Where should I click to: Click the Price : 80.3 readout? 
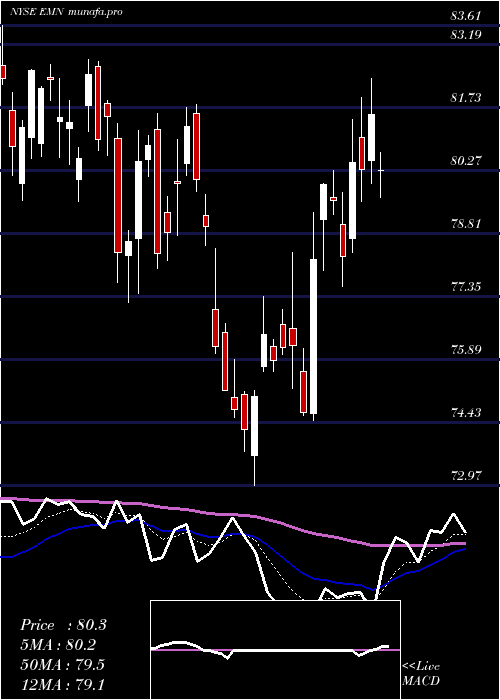coord(63,625)
